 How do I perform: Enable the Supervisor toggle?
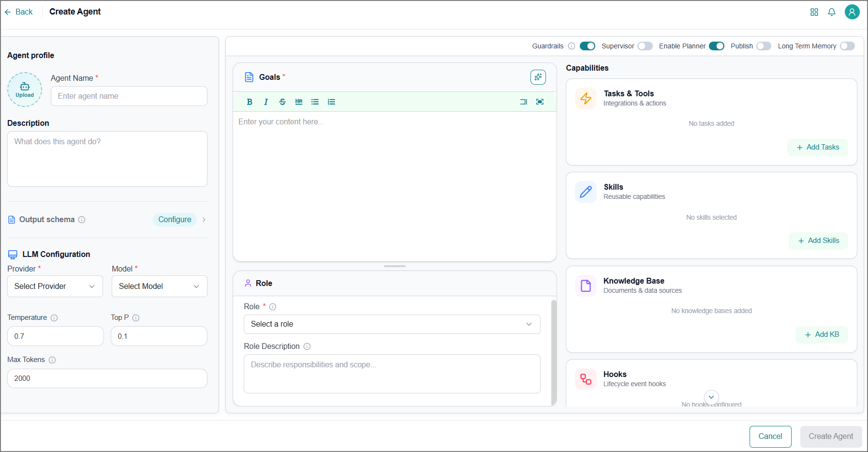pyautogui.click(x=645, y=46)
